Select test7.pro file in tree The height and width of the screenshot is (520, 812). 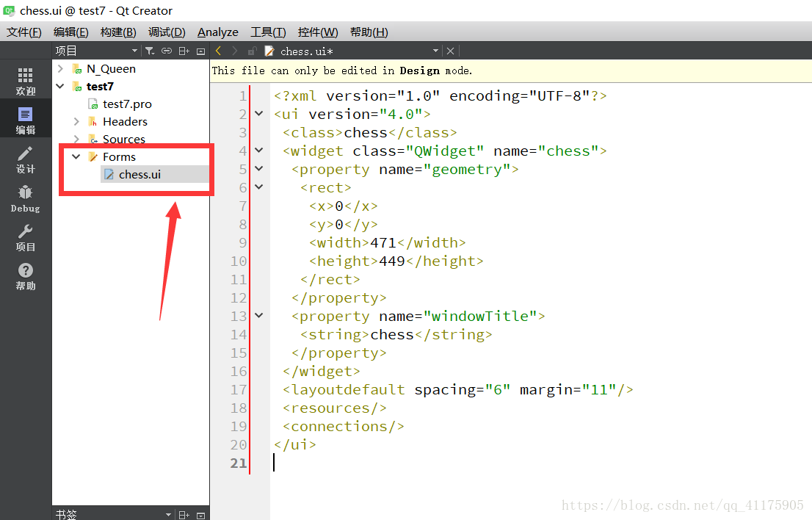[x=128, y=104]
